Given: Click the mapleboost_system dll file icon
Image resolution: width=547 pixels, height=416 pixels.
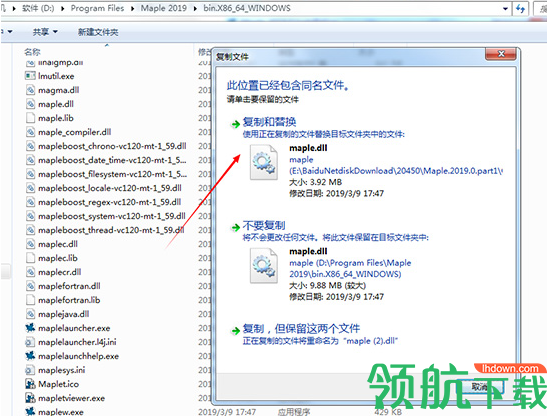Looking at the screenshot, I should coord(30,216).
